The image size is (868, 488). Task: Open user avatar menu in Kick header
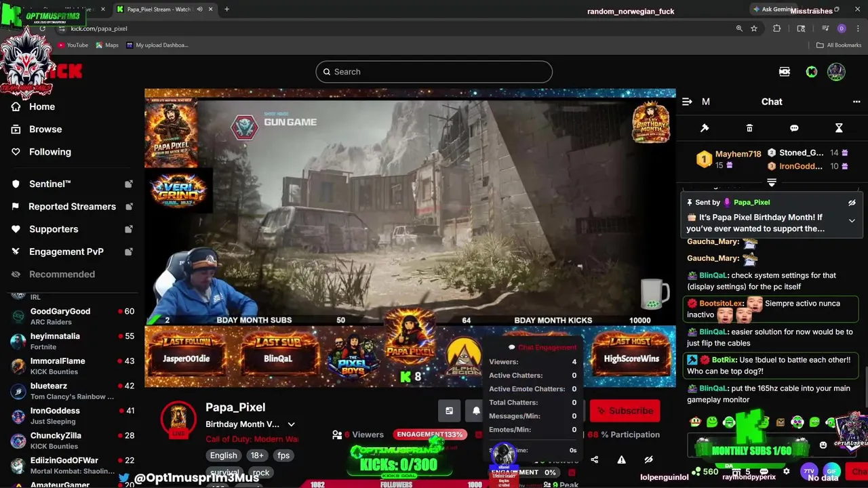[836, 72]
